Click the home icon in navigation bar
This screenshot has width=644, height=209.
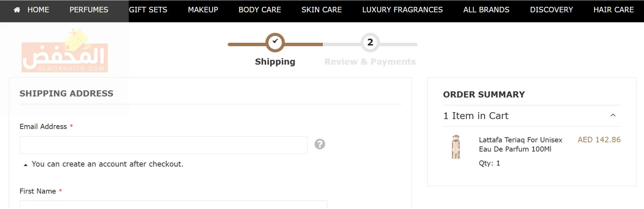coord(17,10)
